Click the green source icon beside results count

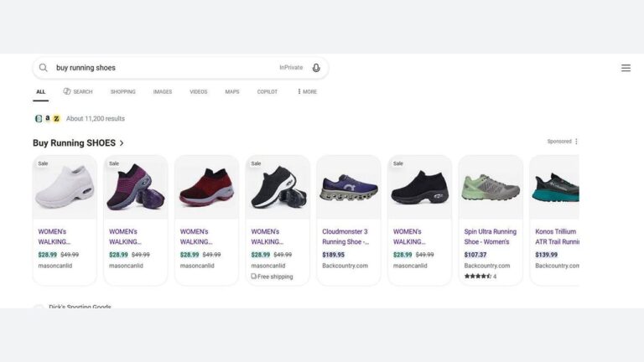[x=39, y=119]
